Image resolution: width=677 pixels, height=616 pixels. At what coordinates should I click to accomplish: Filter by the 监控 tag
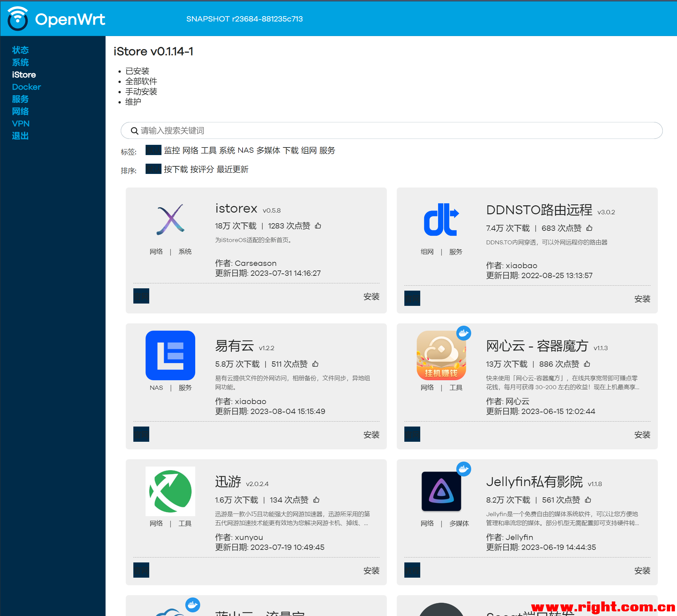coord(172,150)
